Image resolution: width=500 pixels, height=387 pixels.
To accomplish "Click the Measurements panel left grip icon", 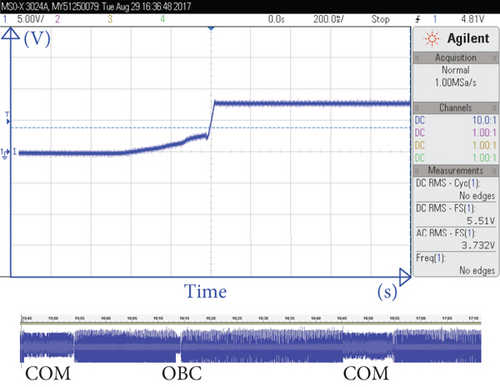I will click(x=416, y=171).
